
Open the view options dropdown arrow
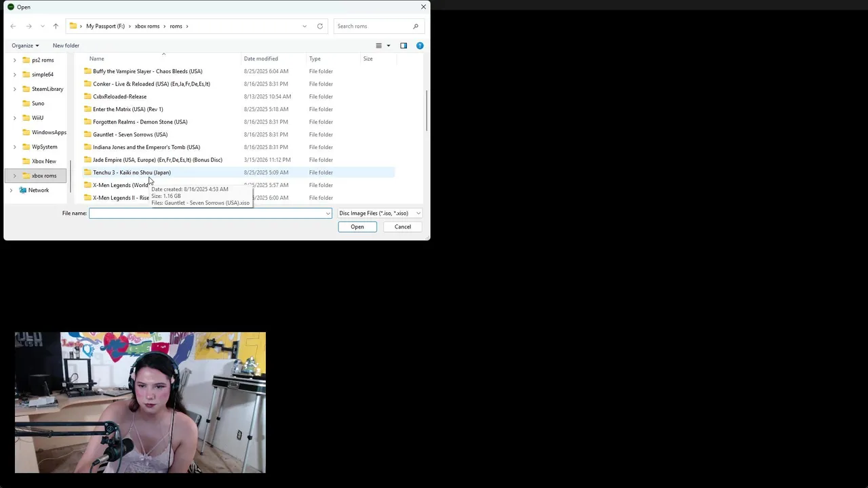tap(389, 45)
